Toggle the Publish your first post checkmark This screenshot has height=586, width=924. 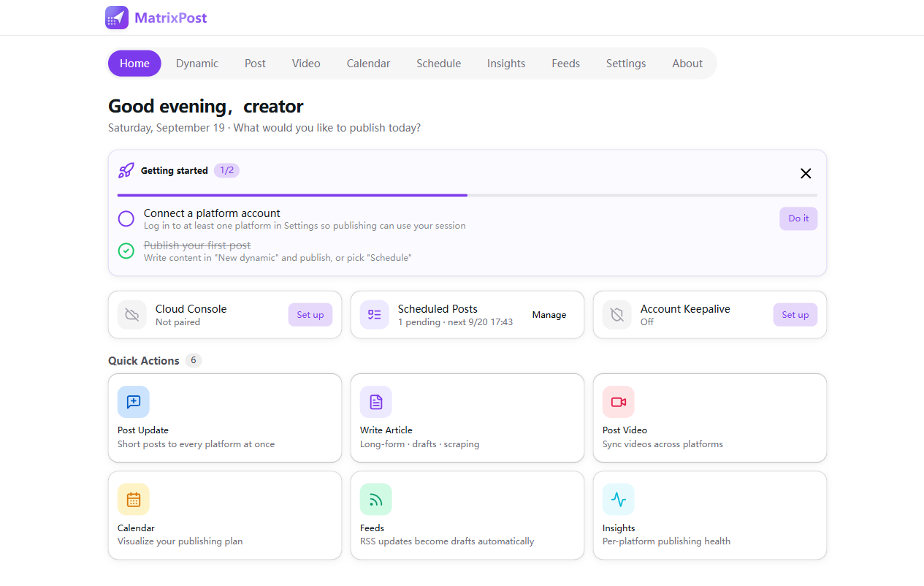click(x=126, y=251)
